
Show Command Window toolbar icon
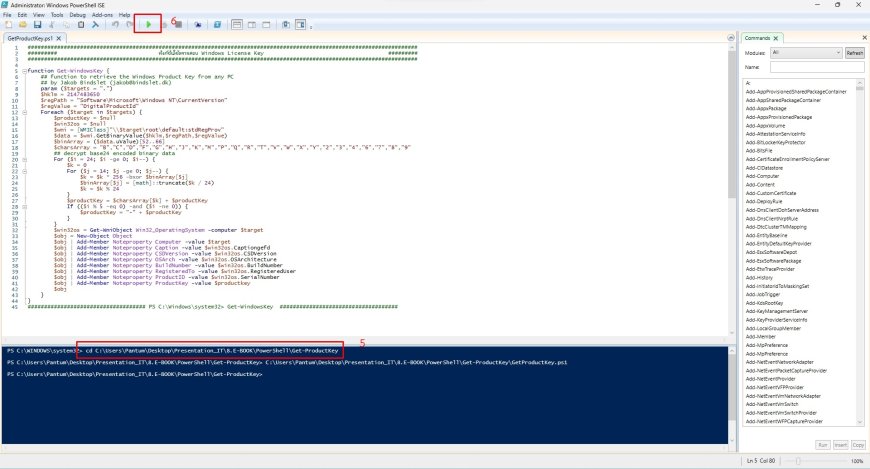pyautogui.click(x=286, y=24)
